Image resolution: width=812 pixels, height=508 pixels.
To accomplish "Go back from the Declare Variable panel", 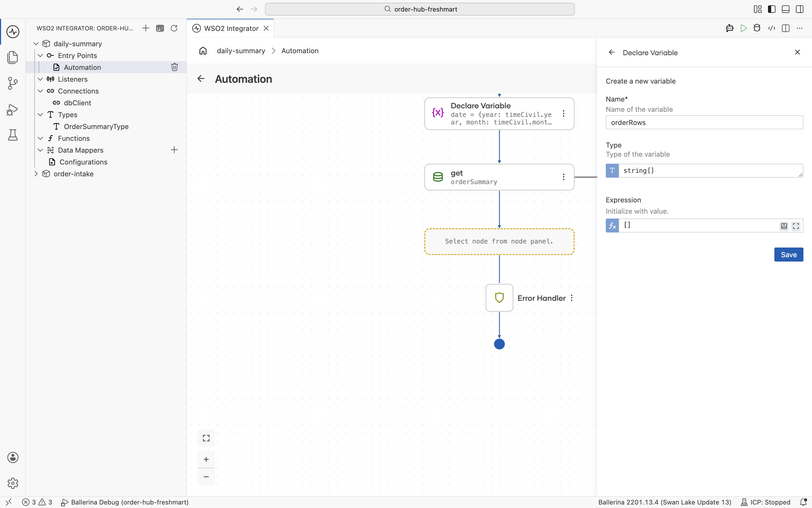I will click(x=612, y=52).
